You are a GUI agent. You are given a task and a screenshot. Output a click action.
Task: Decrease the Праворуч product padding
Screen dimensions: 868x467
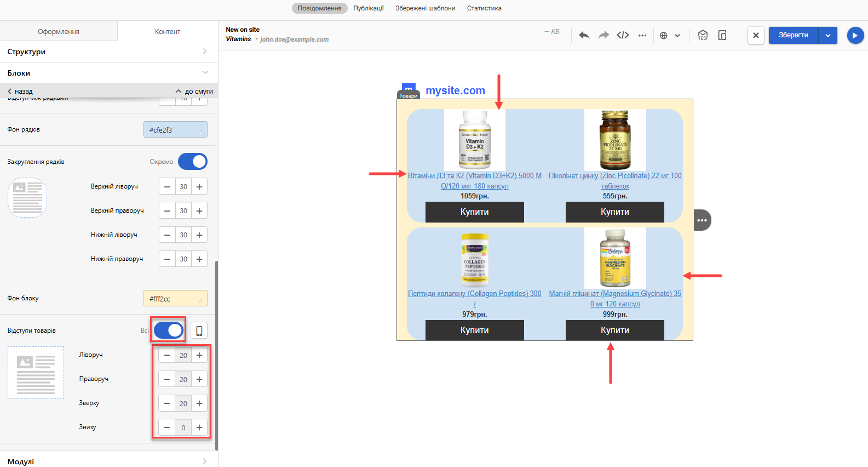click(x=167, y=379)
